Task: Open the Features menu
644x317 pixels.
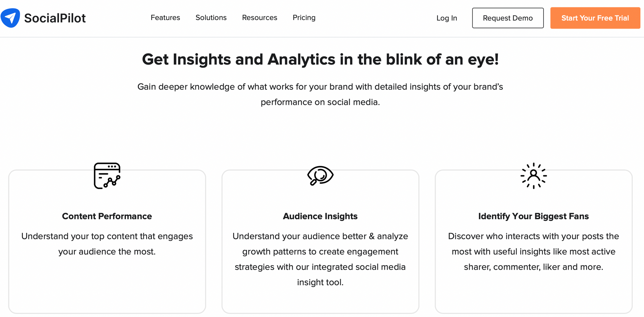Action: [x=165, y=18]
